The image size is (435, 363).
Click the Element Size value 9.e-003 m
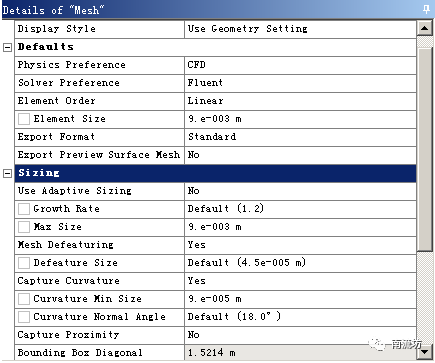click(x=300, y=119)
